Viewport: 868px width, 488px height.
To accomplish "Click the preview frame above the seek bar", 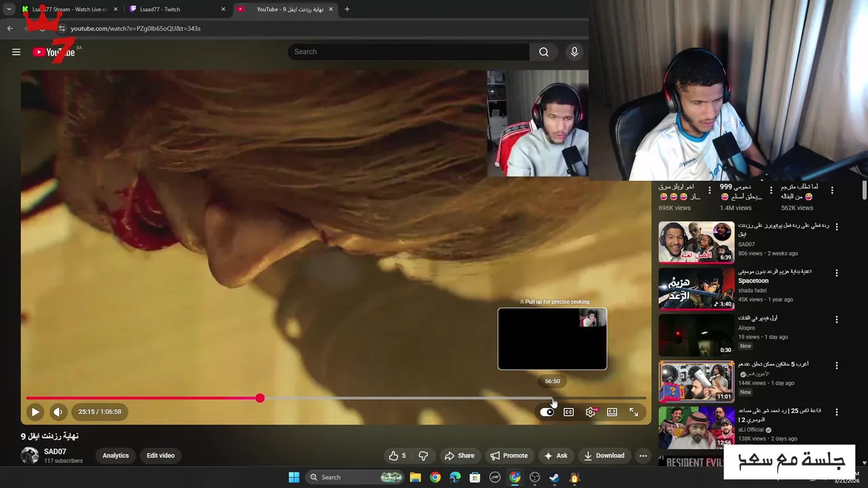I will (x=553, y=339).
